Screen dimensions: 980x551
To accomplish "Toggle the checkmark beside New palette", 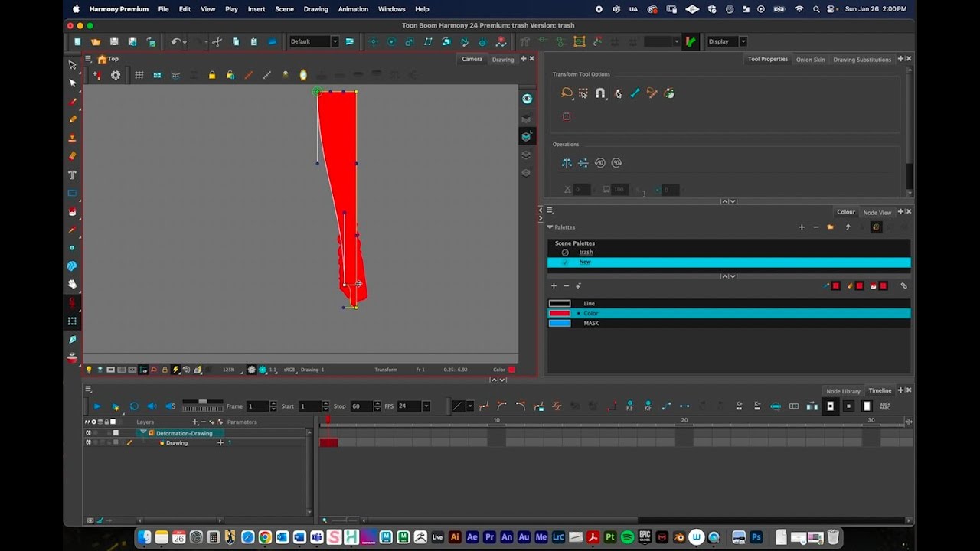I will 565,262.
